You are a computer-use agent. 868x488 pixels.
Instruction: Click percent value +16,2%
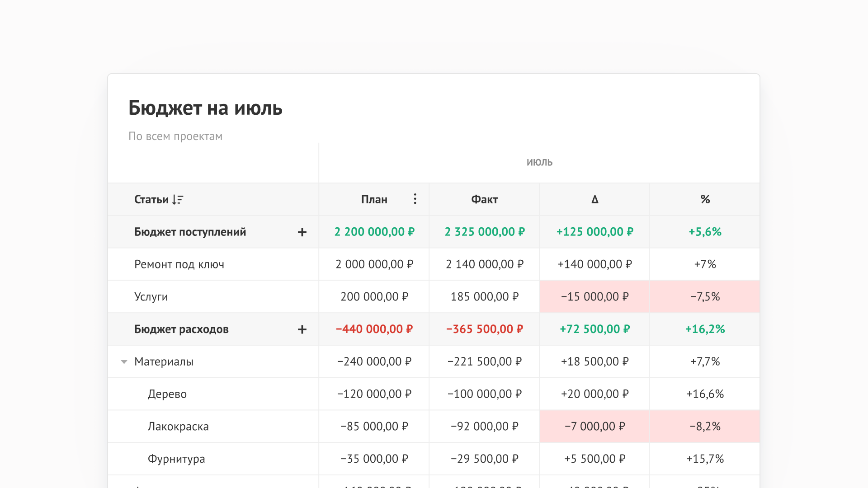click(705, 329)
